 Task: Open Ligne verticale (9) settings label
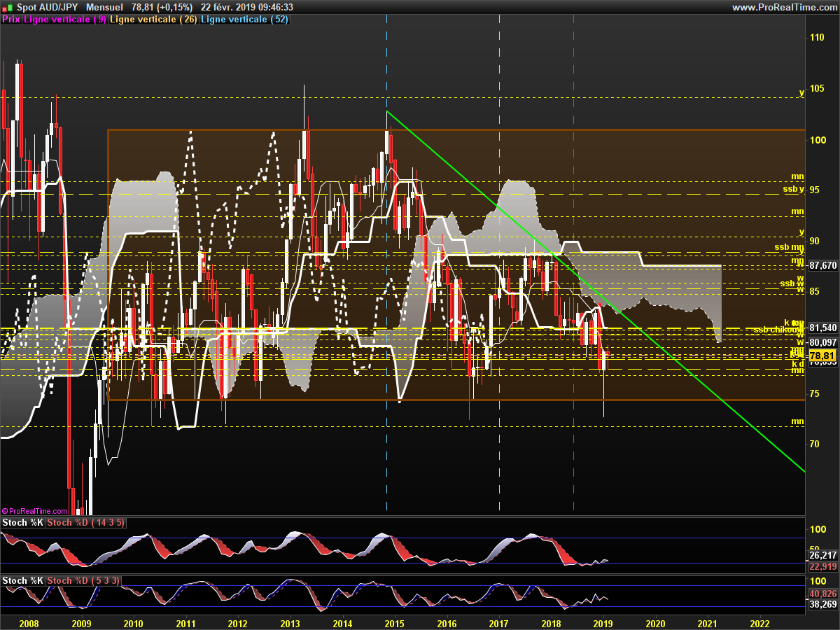(x=65, y=20)
